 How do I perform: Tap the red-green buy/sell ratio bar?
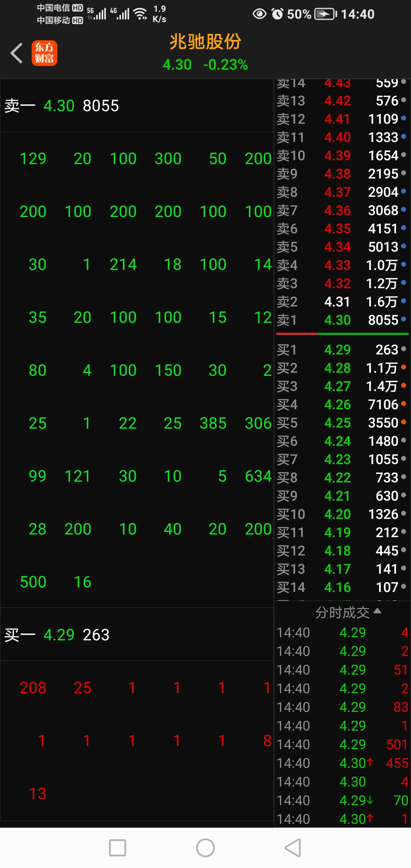[342, 334]
